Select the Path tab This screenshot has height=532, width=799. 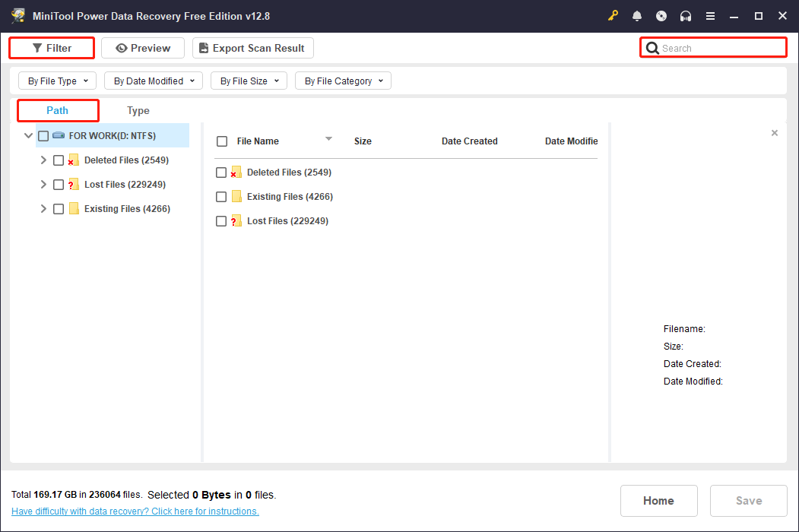[57, 110]
